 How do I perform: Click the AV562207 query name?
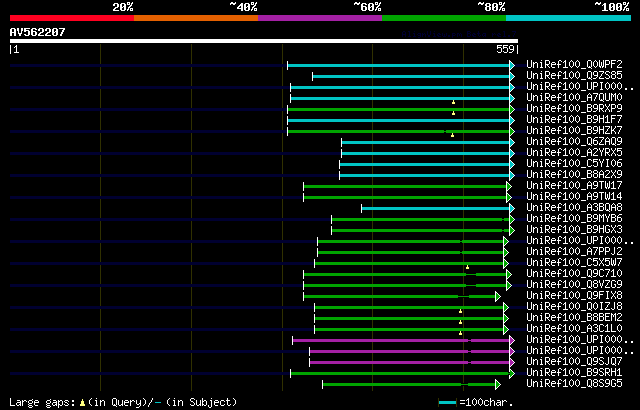[x=38, y=32]
